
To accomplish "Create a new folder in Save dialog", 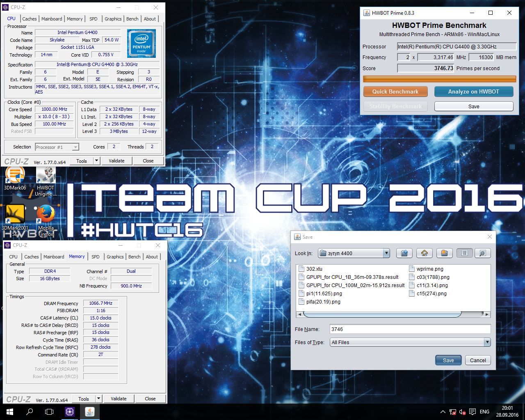I will point(444,253).
